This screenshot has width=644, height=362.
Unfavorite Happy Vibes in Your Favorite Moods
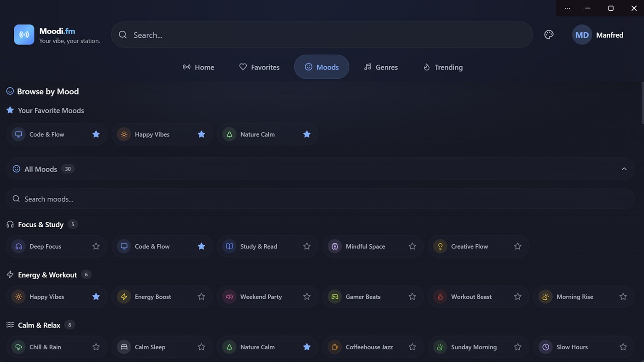click(x=201, y=134)
